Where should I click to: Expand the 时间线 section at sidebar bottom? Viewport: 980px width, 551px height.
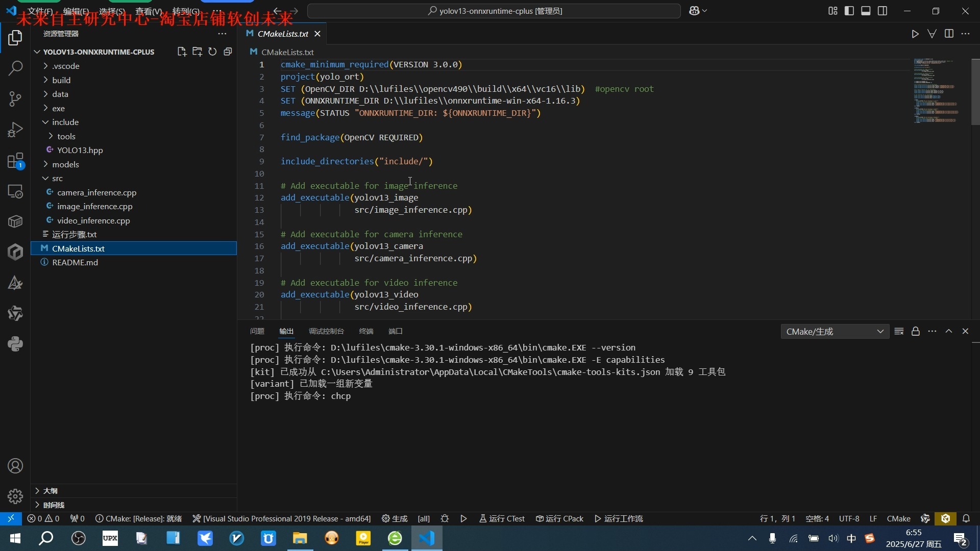pyautogui.click(x=54, y=505)
